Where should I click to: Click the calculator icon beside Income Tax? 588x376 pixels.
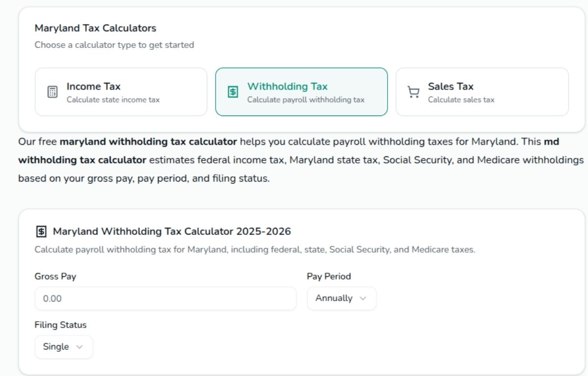(x=52, y=92)
